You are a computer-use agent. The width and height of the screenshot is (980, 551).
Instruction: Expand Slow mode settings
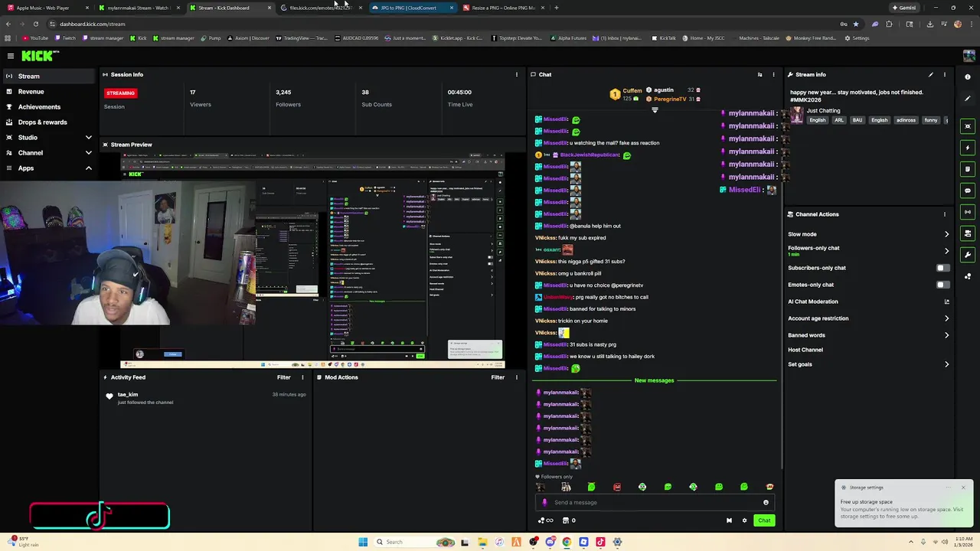(x=946, y=234)
